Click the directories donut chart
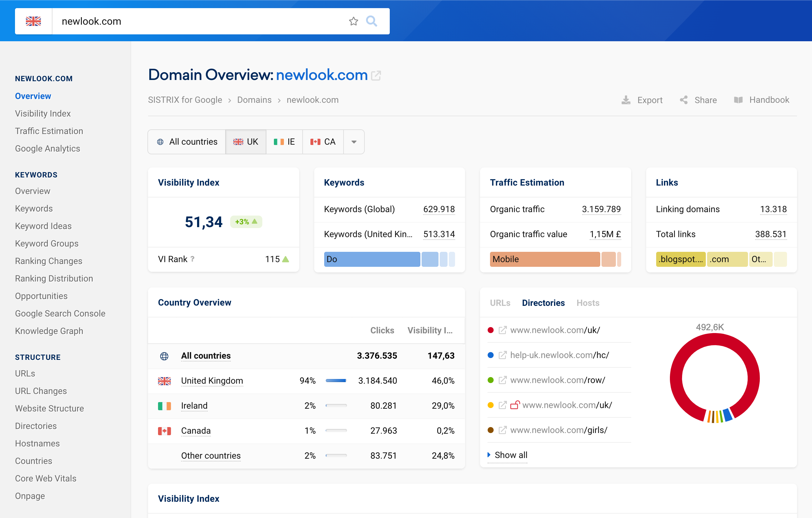Viewport: 812px width, 518px height. tap(715, 378)
